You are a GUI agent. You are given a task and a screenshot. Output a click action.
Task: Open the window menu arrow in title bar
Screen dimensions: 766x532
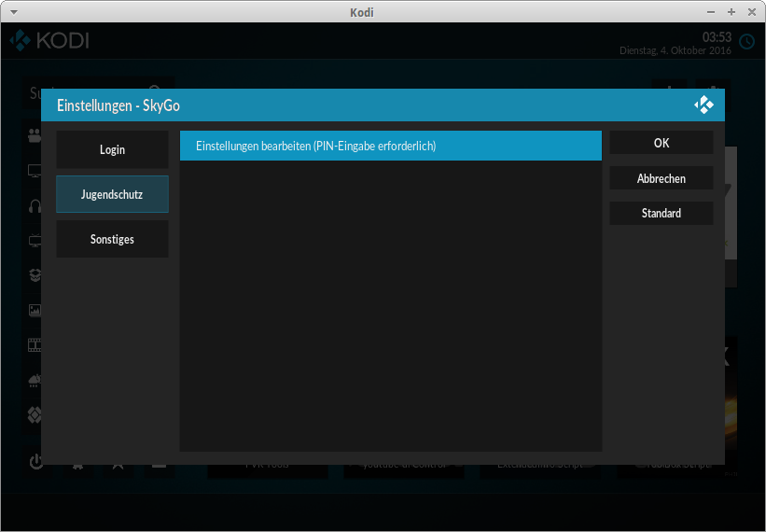(x=14, y=12)
